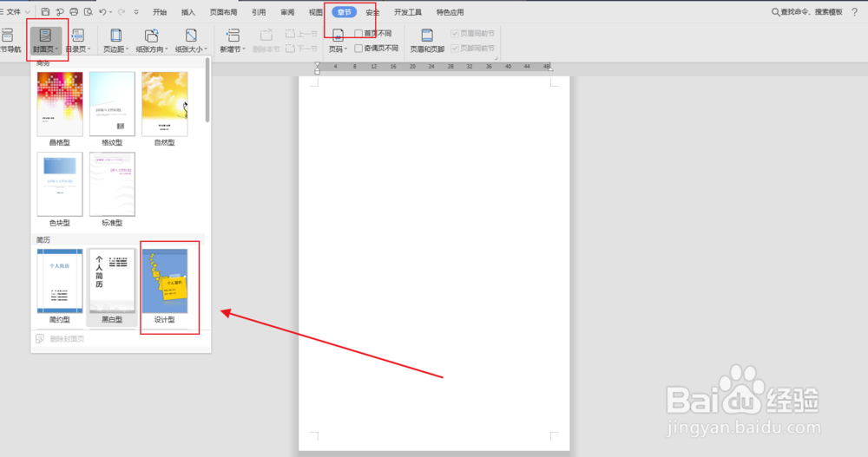Click the Save icon in quick toolbar

coord(45,11)
